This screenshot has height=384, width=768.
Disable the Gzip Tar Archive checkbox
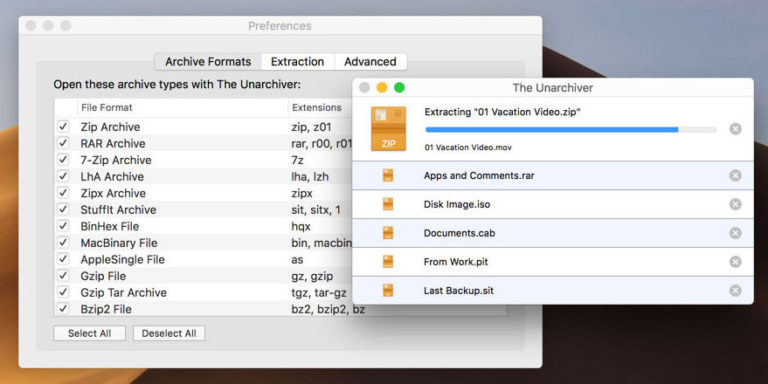tap(63, 292)
